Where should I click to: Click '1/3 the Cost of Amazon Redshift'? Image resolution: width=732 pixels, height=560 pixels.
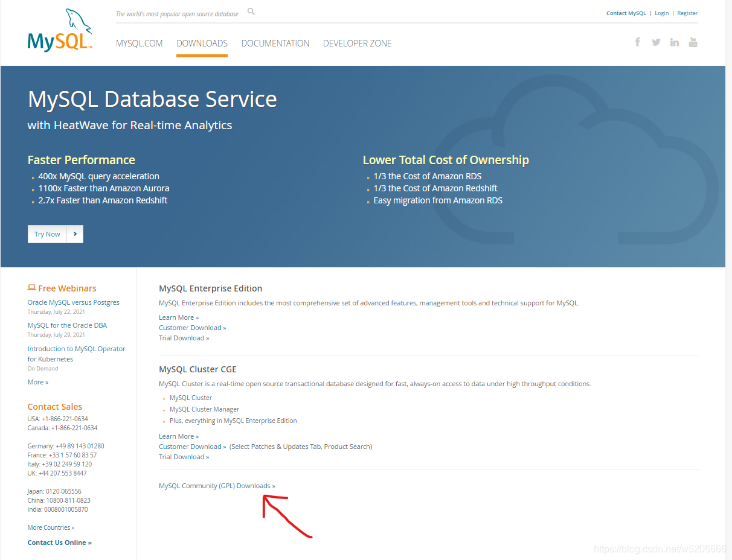point(435,188)
